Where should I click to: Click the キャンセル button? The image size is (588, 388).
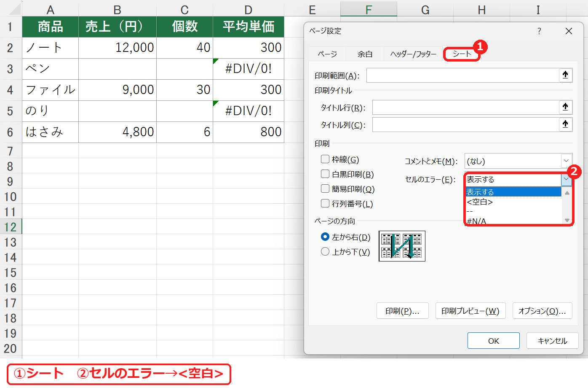click(x=552, y=341)
